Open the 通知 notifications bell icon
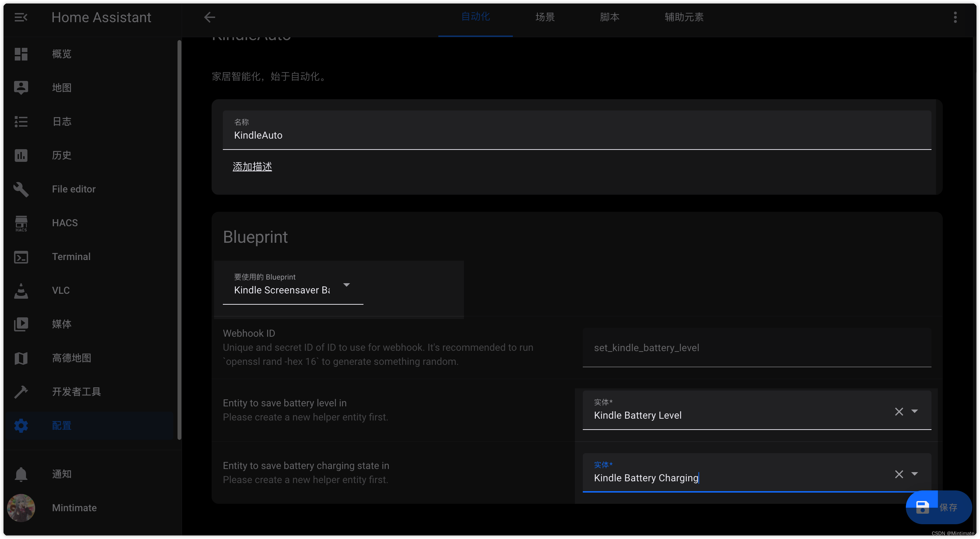This screenshot has height=539, width=980. (21, 474)
